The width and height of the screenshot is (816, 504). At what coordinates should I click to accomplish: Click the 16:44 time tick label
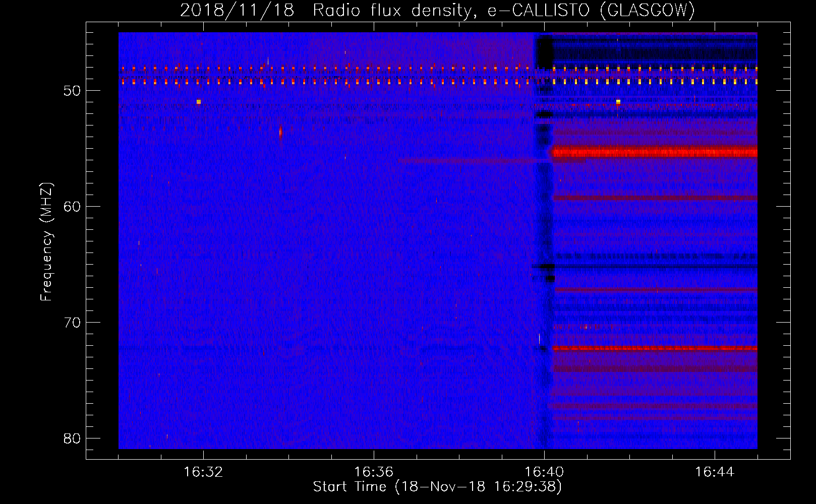pyautogui.click(x=715, y=472)
